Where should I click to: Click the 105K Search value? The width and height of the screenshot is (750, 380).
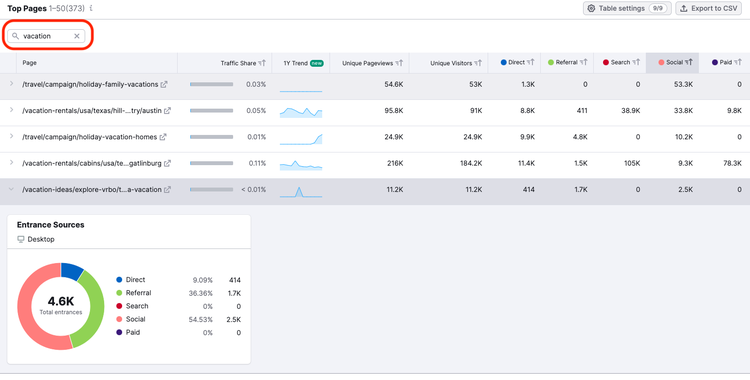click(x=632, y=163)
